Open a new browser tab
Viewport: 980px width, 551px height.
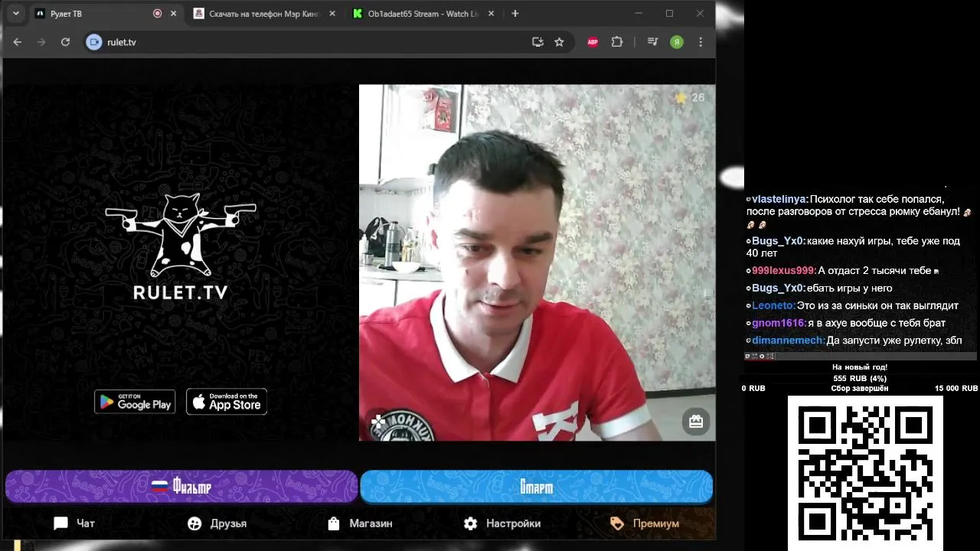coord(515,14)
